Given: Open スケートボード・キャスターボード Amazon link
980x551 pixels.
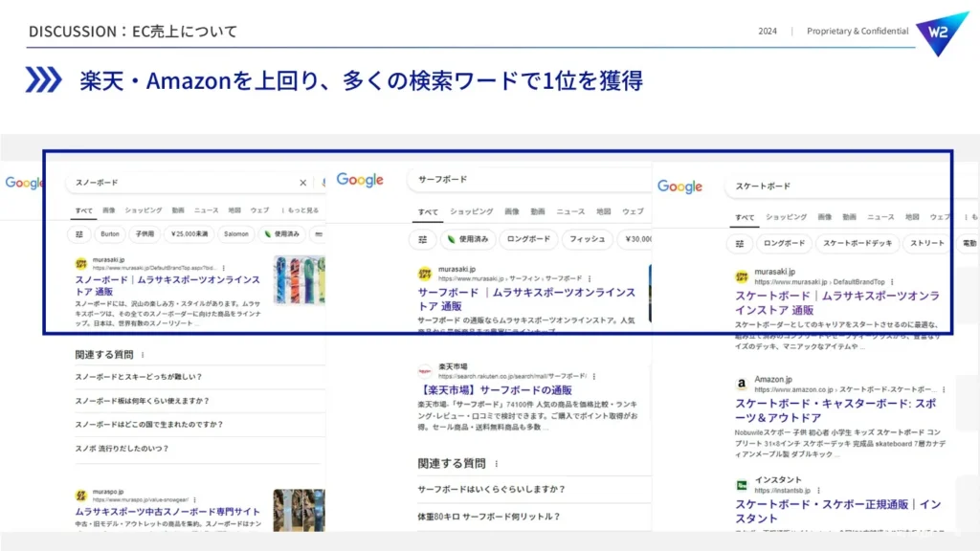Looking at the screenshot, I should coord(835,410).
